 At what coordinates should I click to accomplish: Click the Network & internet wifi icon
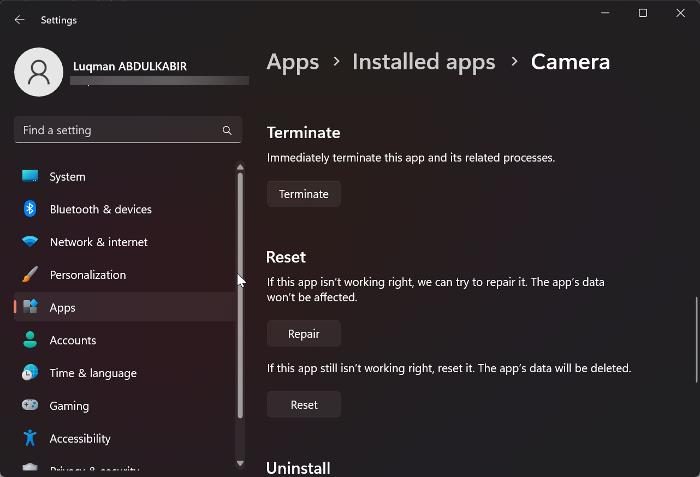[30, 242]
